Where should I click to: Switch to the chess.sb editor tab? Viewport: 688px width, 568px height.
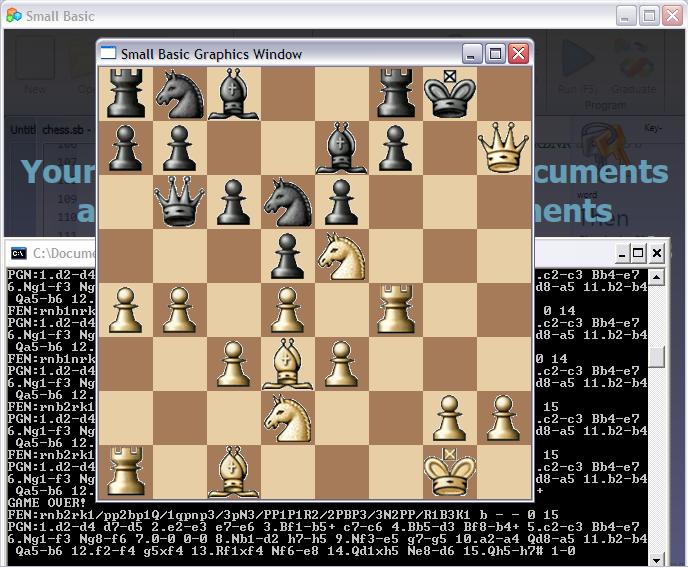(x=66, y=130)
